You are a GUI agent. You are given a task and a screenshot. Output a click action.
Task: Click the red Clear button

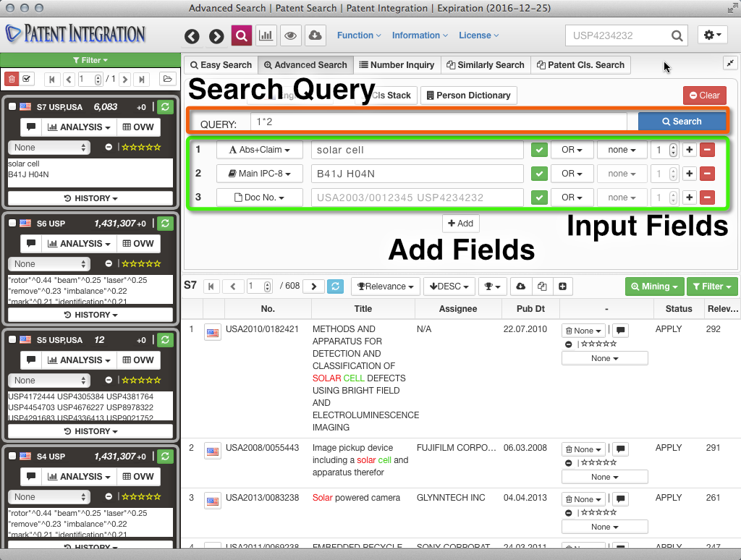point(705,96)
